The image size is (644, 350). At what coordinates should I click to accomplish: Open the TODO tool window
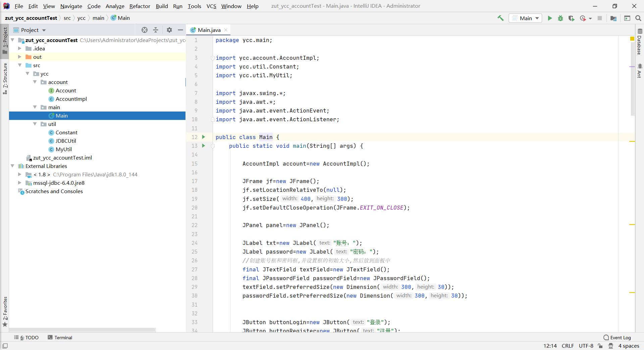pyautogui.click(x=26, y=338)
